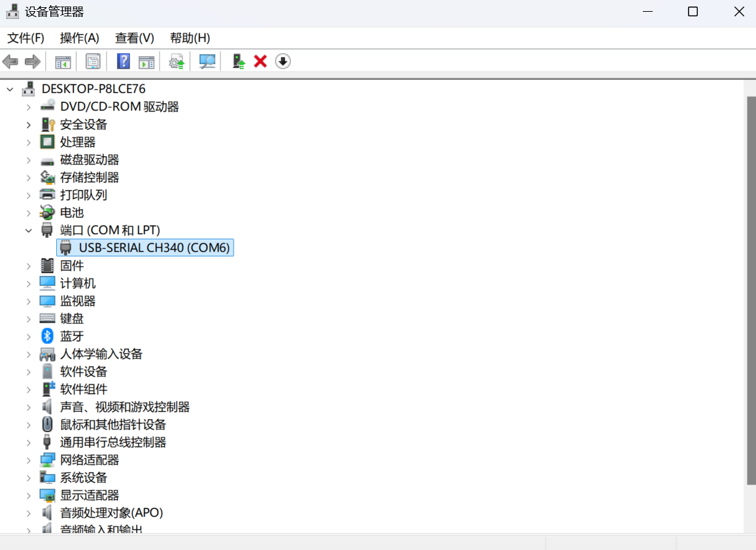
Task: Click the firmware icon for 固件
Action: (47, 265)
